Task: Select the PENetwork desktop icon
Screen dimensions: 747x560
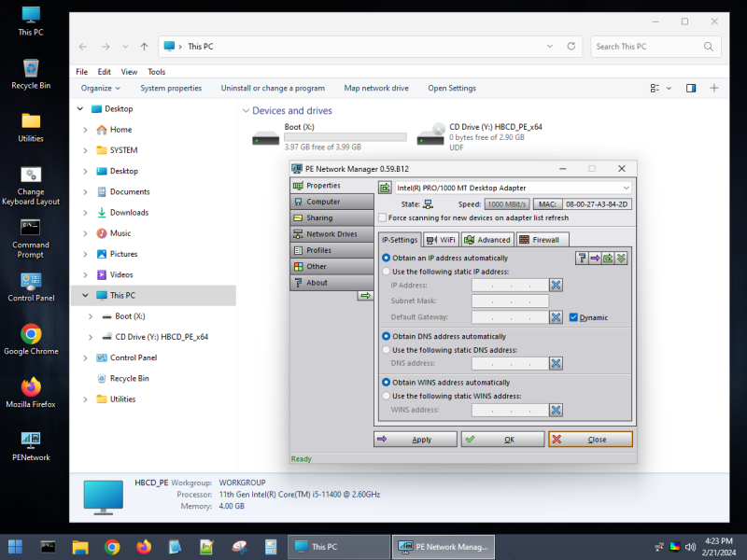Action: pyautogui.click(x=31, y=446)
